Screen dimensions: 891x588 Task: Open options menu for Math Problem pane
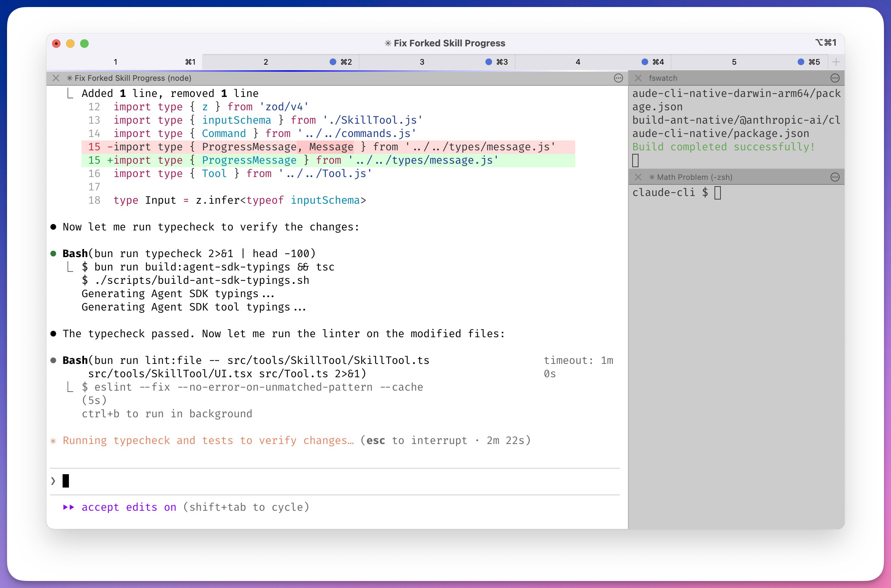[x=835, y=177]
